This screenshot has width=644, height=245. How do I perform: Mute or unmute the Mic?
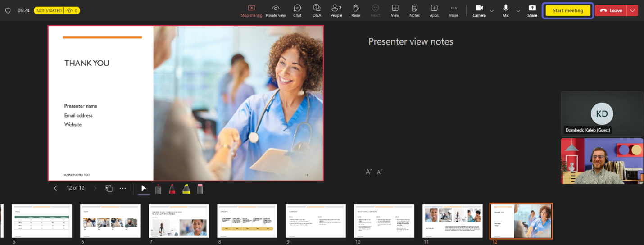[x=506, y=11]
